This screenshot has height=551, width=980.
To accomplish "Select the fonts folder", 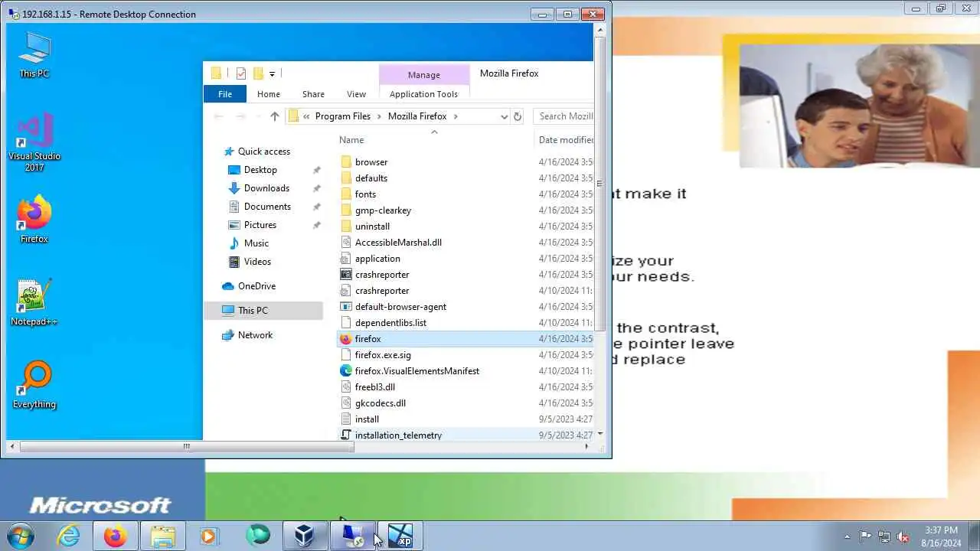I will [x=465, y=194].
